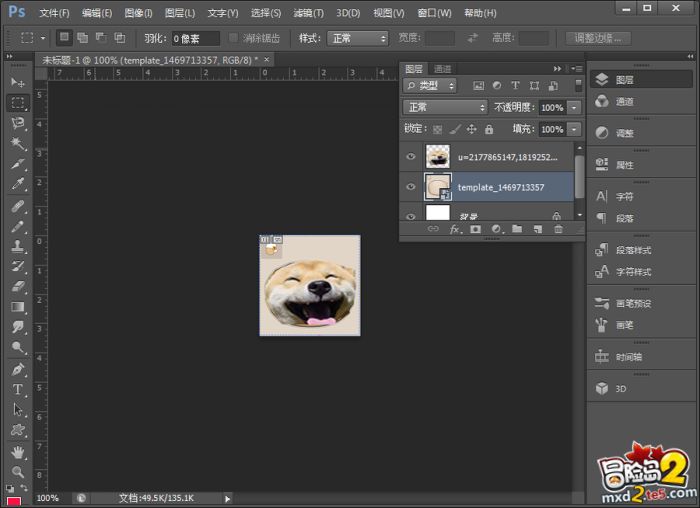Screen dimensions: 700x508
Task: Select the Eraser tool
Action: 18,286
